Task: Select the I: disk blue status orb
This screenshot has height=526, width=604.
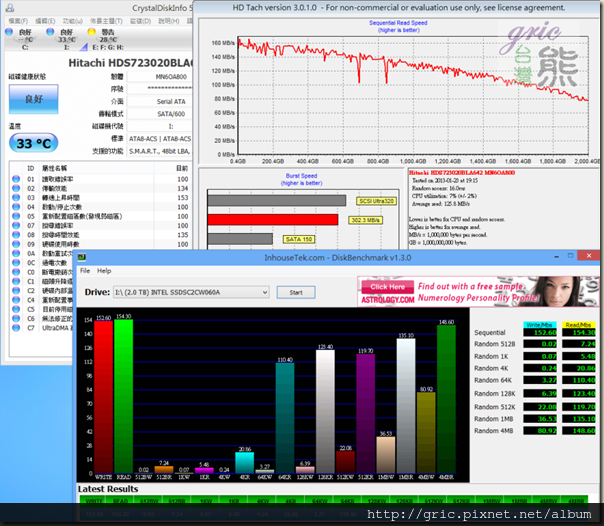Action: point(50,32)
